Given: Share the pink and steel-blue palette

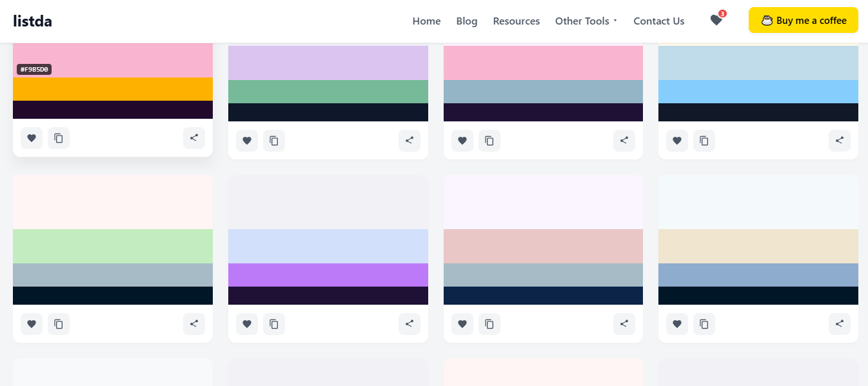Looking at the screenshot, I should pyautogui.click(x=624, y=141).
